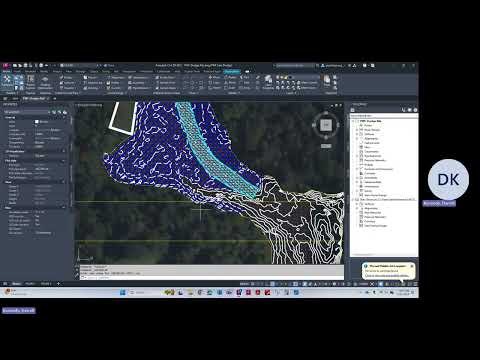Switch to the Layout2 tab
Viewport: 480px width, 360px height.
pyautogui.click(x=46, y=284)
